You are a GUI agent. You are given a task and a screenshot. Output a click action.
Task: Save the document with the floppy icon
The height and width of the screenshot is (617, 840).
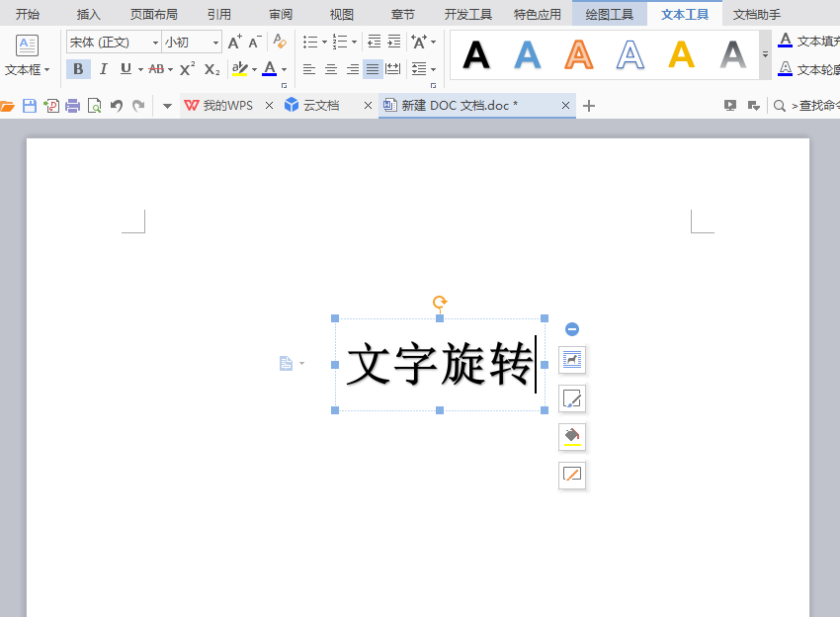[x=30, y=106]
